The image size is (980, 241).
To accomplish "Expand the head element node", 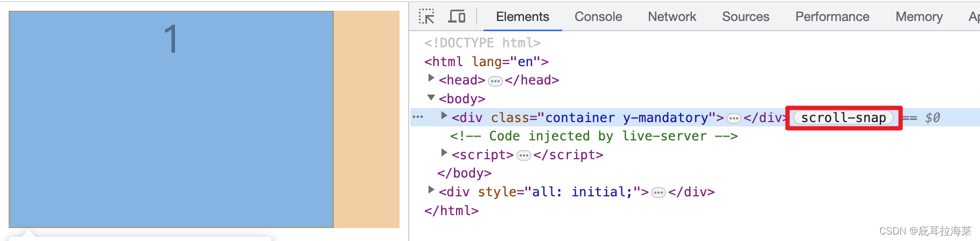I will (431, 79).
